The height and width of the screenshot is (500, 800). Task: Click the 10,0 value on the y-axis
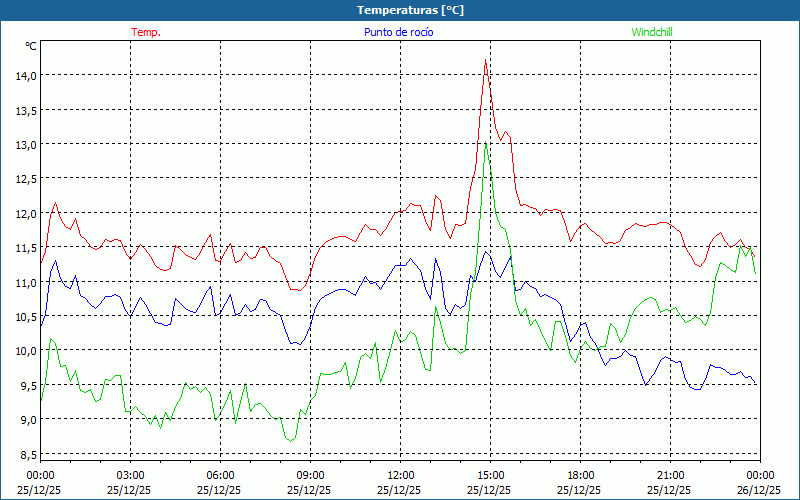[26, 351]
